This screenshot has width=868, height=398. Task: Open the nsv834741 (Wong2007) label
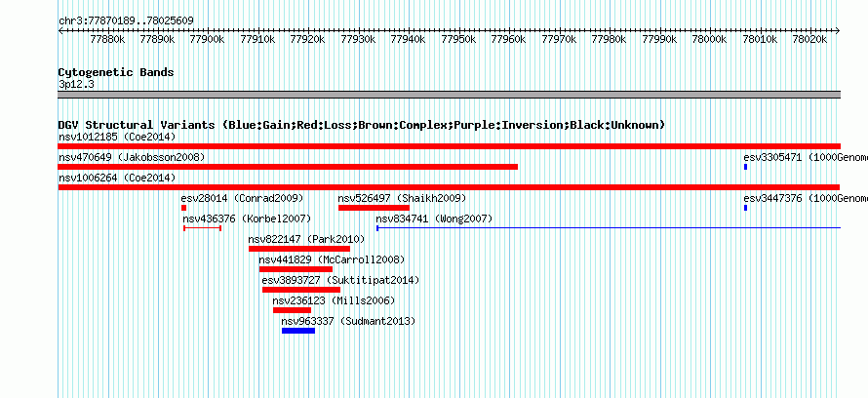coord(434,219)
